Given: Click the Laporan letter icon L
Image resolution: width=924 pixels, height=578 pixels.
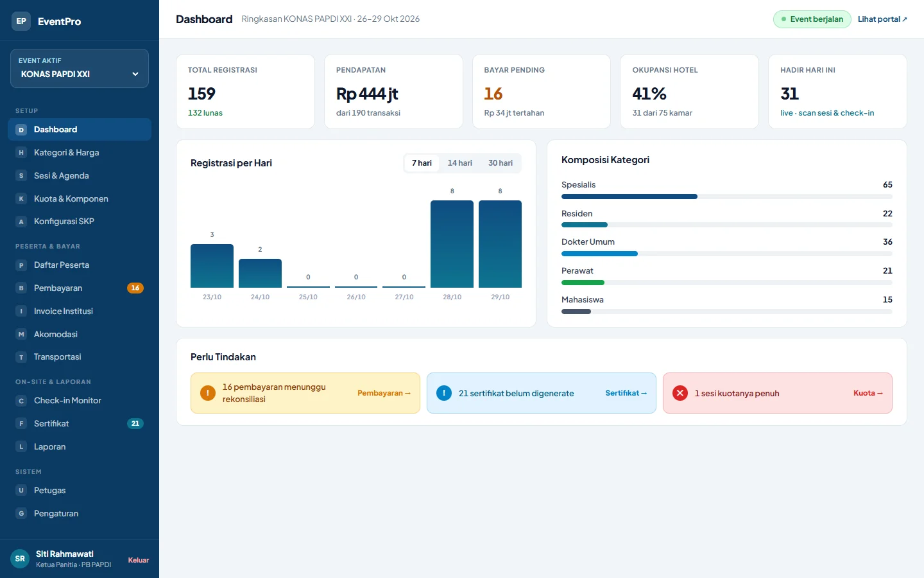Looking at the screenshot, I should point(21,447).
